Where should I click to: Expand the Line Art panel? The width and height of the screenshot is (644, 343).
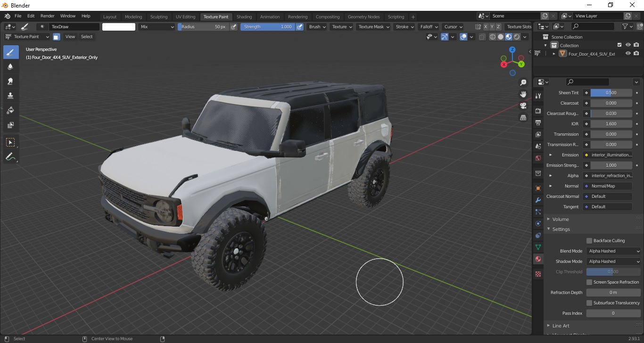click(x=561, y=326)
